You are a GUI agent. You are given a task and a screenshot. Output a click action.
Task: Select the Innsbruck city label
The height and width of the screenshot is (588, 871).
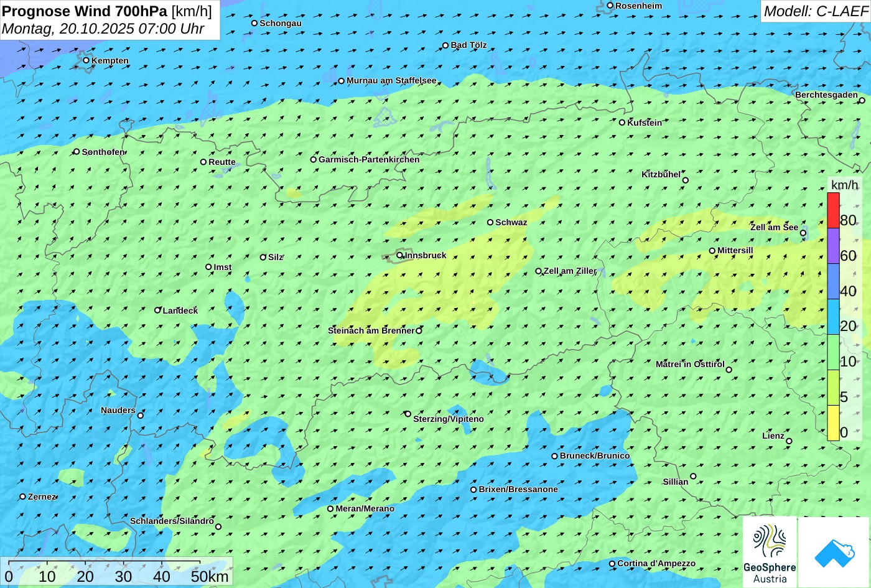pyautogui.click(x=426, y=255)
